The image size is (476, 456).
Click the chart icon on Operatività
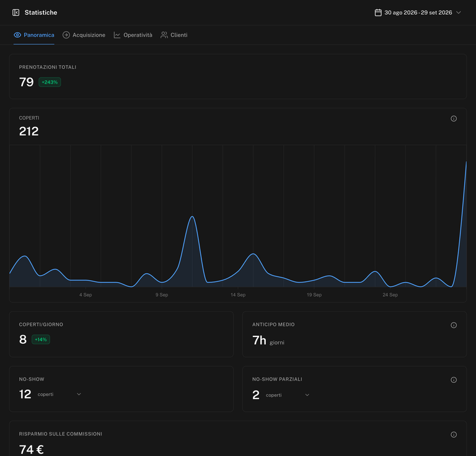pos(117,35)
